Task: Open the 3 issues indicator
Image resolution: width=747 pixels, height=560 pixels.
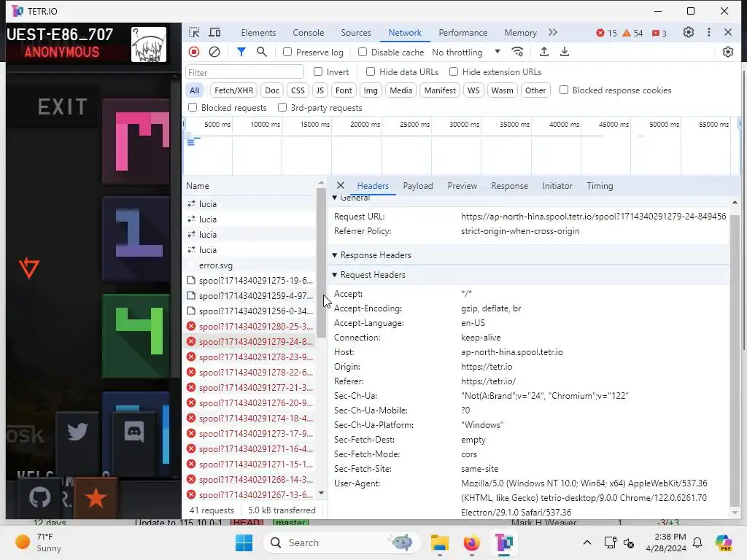Action: point(659,33)
